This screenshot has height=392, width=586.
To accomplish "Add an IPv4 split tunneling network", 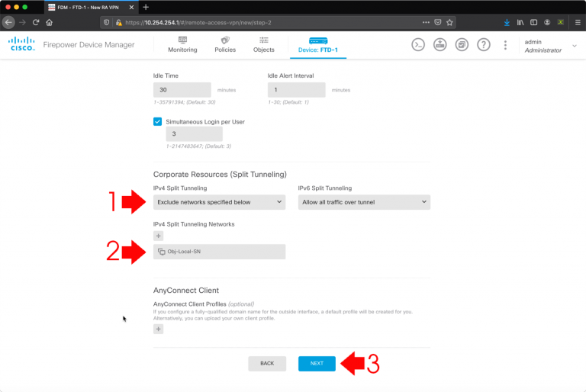I will tap(158, 236).
